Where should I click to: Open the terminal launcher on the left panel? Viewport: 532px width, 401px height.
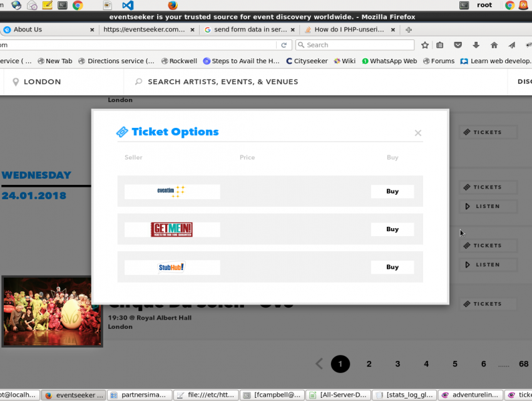click(63, 5)
